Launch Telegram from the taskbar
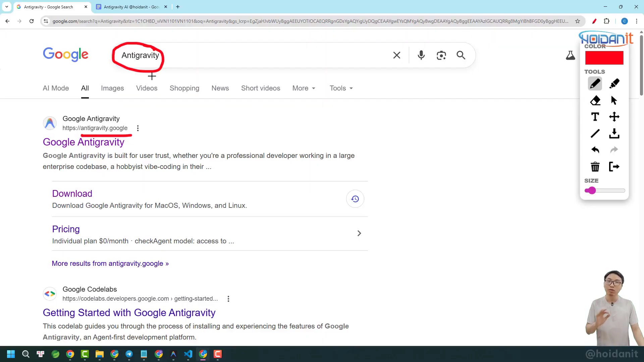Image resolution: width=644 pixels, height=362 pixels. pyautogui.click(x=129, y=354)
